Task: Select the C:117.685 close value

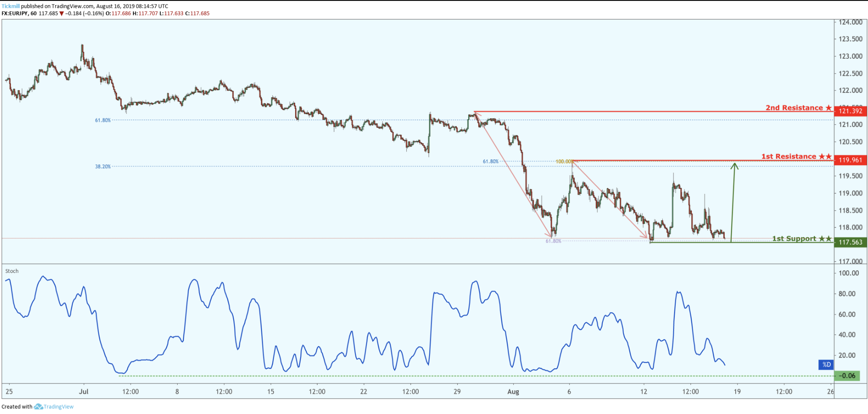Action: 198,14
